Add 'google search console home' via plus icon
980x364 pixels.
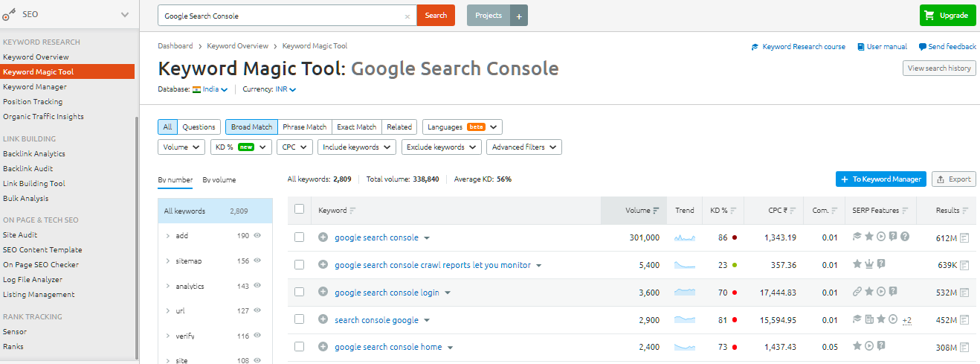[x=323, y=347]
